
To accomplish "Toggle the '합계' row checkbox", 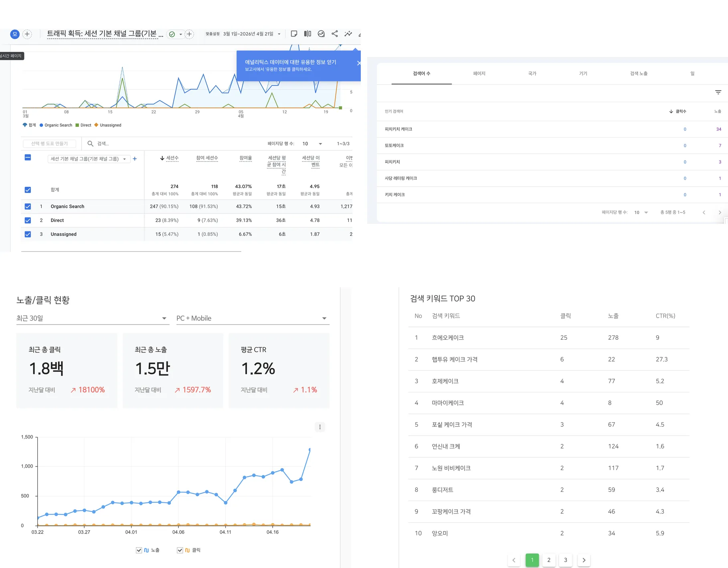I will click(x=28, y=190).
